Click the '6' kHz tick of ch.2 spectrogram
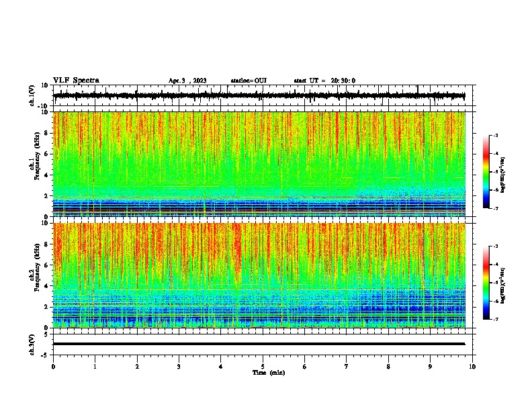 46,265
